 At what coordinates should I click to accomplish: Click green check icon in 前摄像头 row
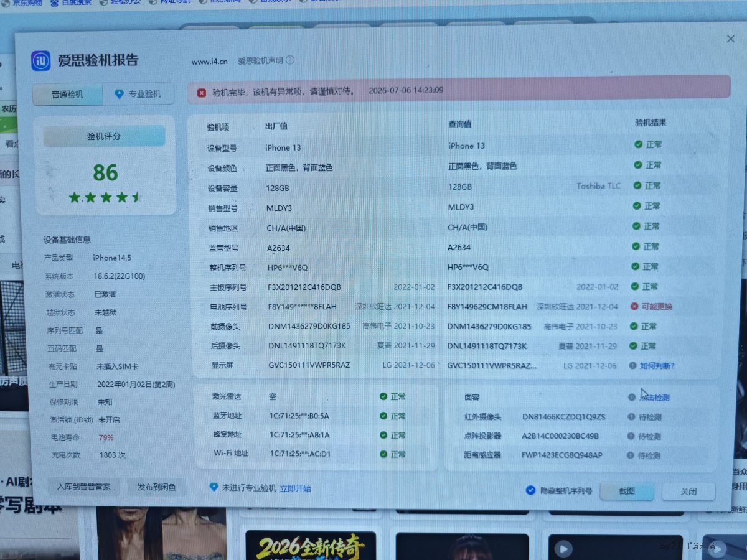tap(634, 326)
